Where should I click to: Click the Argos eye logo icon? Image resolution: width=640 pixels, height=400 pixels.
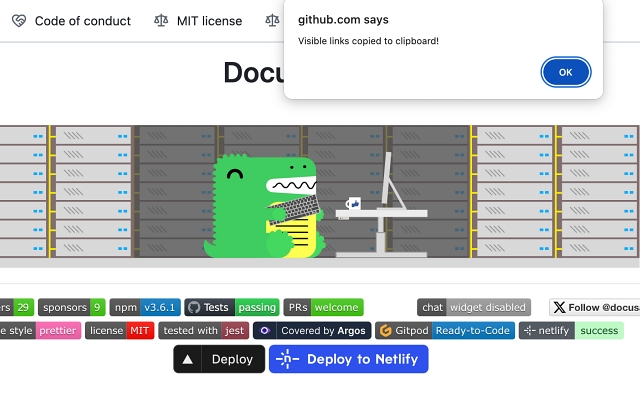[265, 331]
